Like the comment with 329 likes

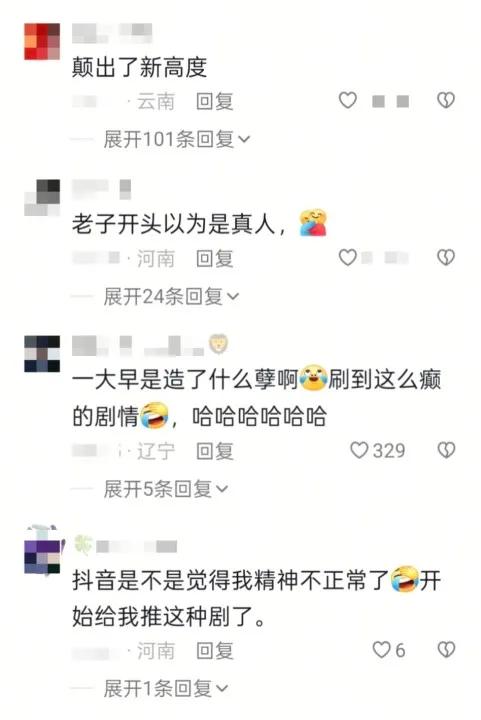tap(359, 450)
